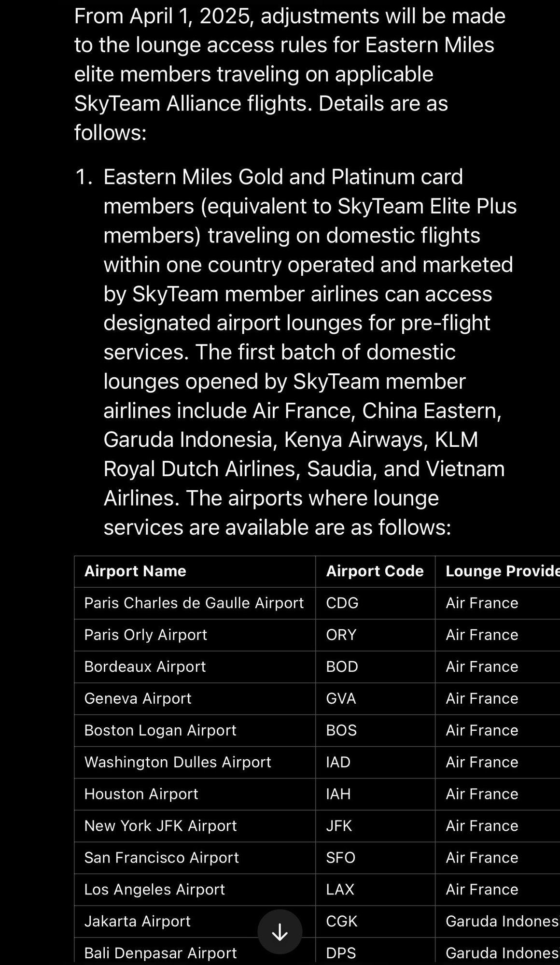The image size is (560, 965).
Task: Click the Geneva Airport table cell
Action: [x=138, y=698]
